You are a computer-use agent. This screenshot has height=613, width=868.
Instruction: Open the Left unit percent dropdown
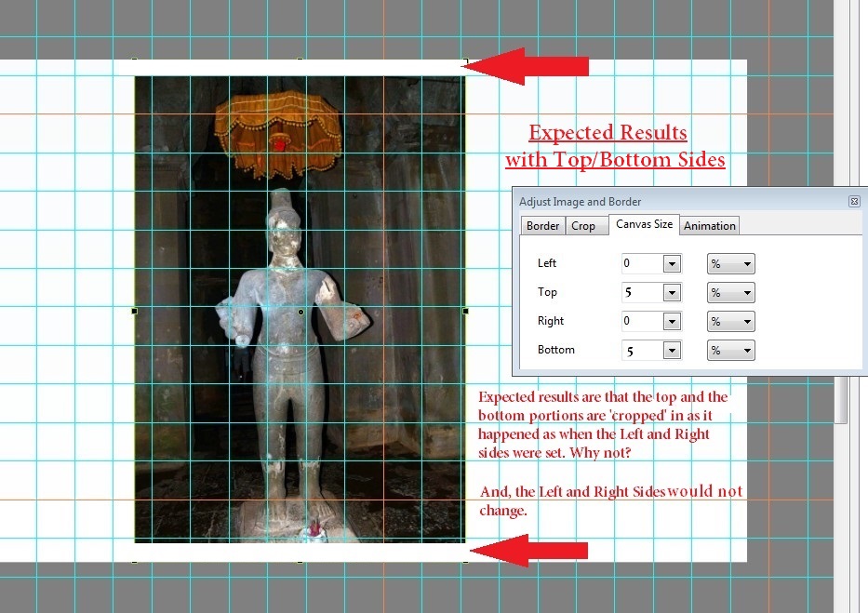click(730, 264)
